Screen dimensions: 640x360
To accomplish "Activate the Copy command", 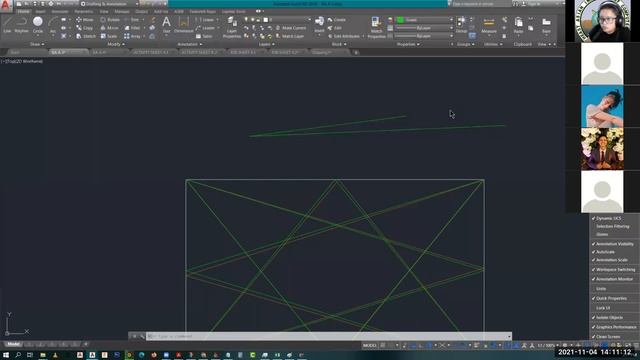I will point(84,28).
